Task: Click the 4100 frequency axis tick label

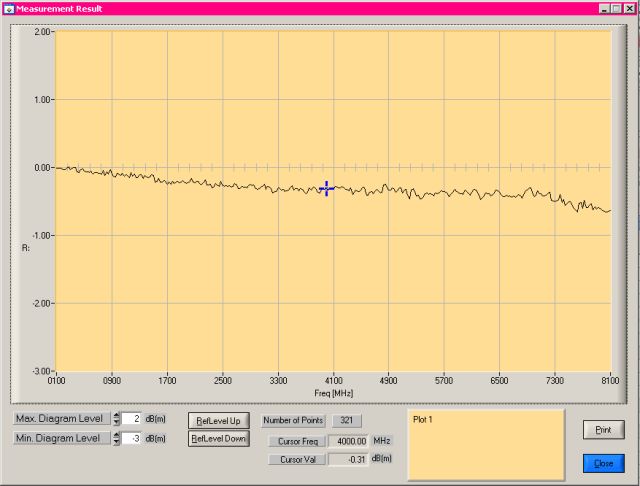Action: point(333,381)
